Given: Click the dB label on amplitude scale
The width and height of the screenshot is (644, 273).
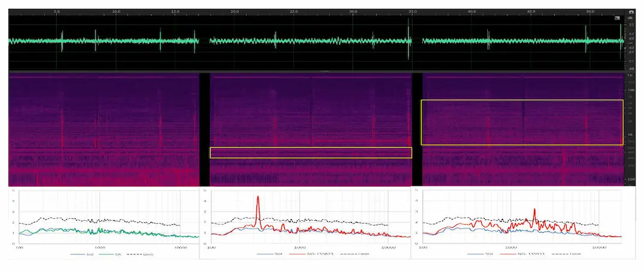Looking at the screenshot, I should click(x=631, y=18).
